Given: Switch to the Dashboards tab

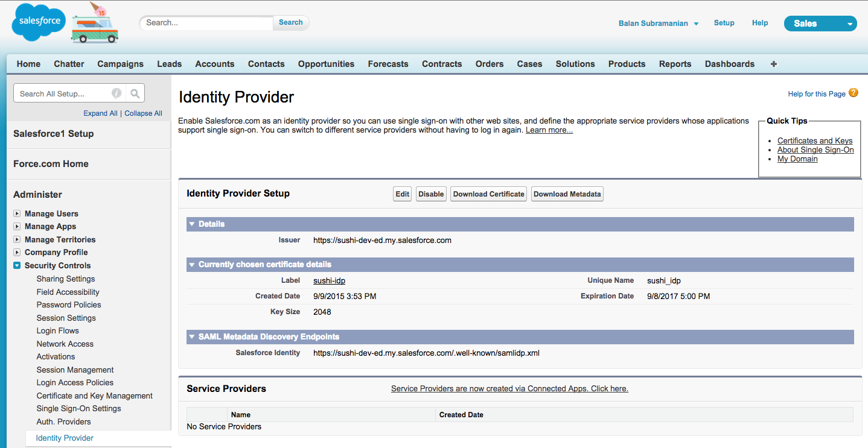Looking at the screenshot, I should [730, 64].
